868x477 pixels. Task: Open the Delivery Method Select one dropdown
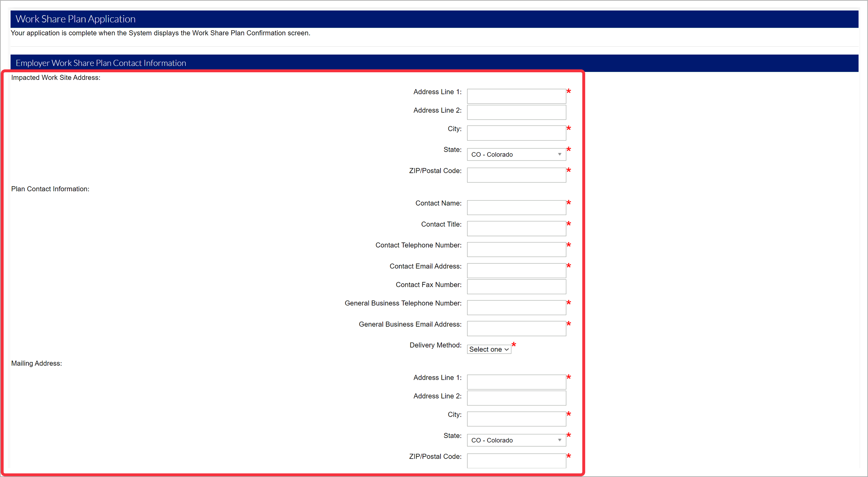489,349
